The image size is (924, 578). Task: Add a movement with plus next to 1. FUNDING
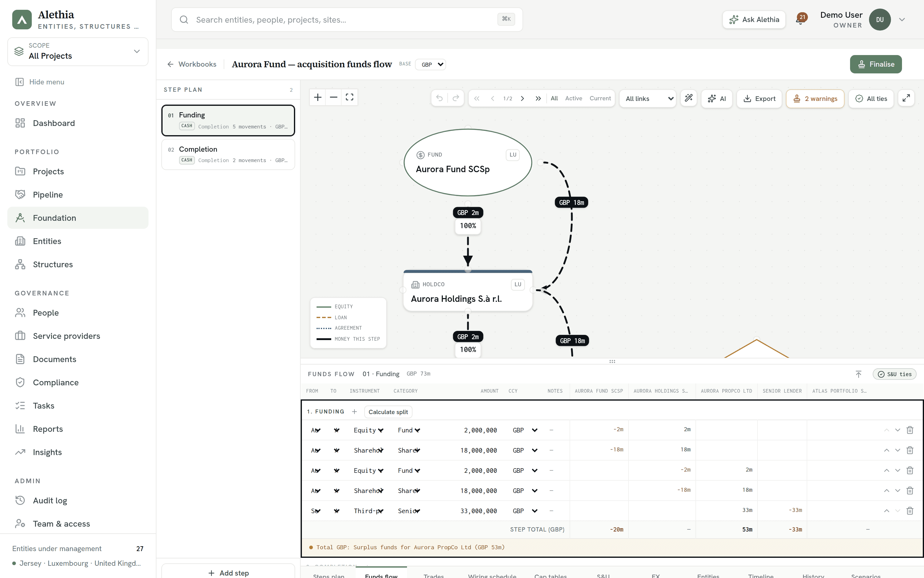click(354, 412)
